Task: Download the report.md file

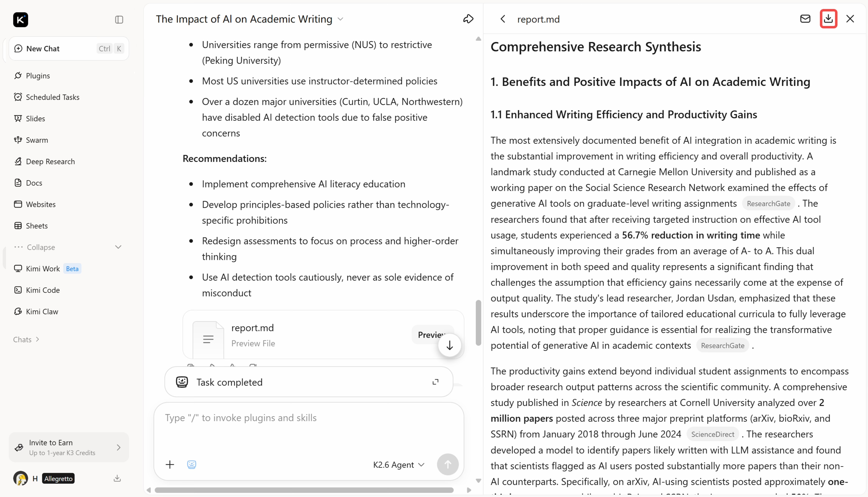Action: tap(828, 19)
